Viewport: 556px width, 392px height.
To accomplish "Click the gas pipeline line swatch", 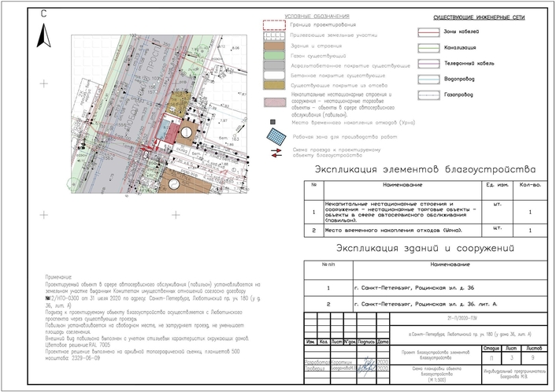I will tap(428, 95).
